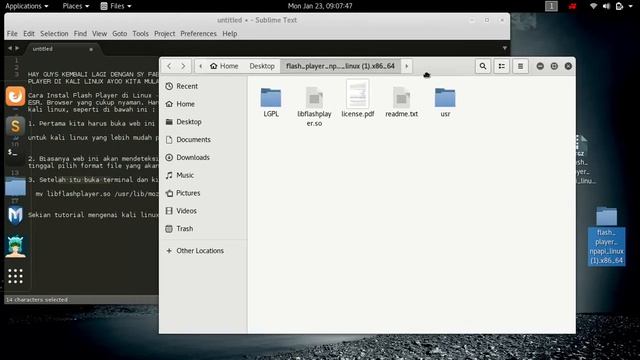
Task: Open the Selection menu in Sublime Text
Action: coord(54,33)
